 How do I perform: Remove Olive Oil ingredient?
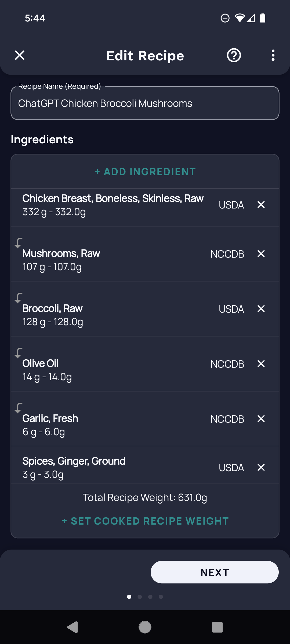tap(261, 364)
